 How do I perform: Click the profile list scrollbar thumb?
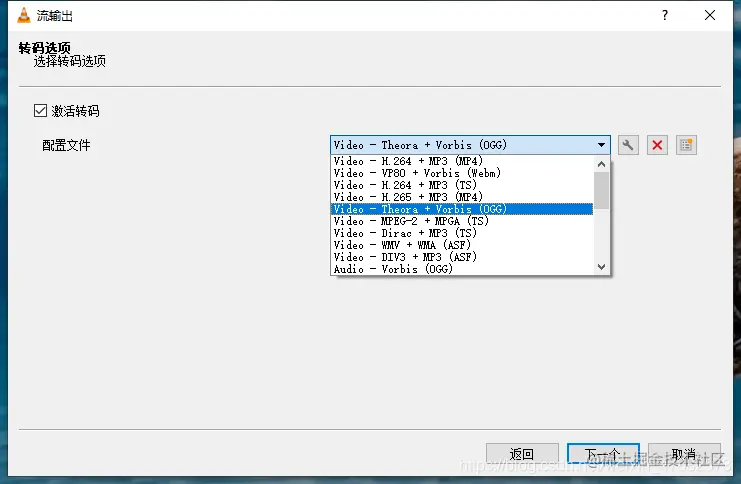[602, 190]
